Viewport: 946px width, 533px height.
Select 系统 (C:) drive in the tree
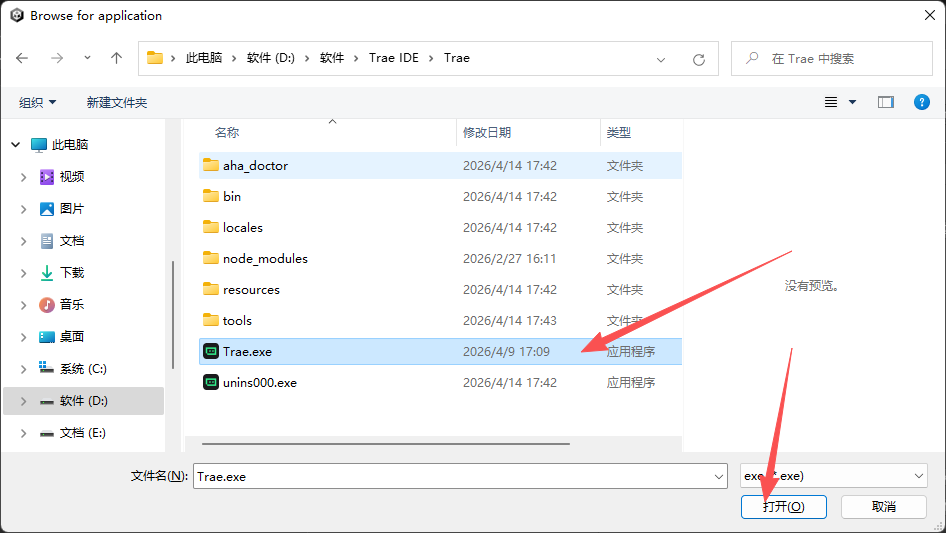(x=83, y=368)
